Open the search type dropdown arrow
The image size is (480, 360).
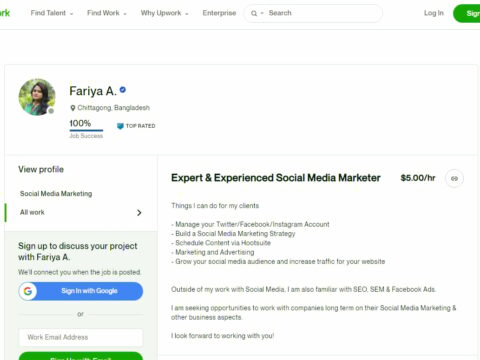[x=262, y=13]
